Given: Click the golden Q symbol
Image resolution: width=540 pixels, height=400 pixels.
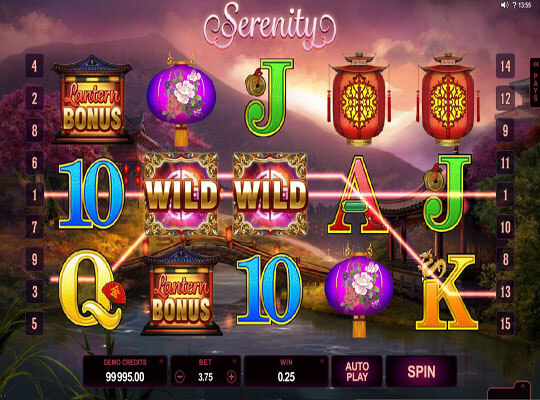Looking at the screenshot, I should click(92, 289).
